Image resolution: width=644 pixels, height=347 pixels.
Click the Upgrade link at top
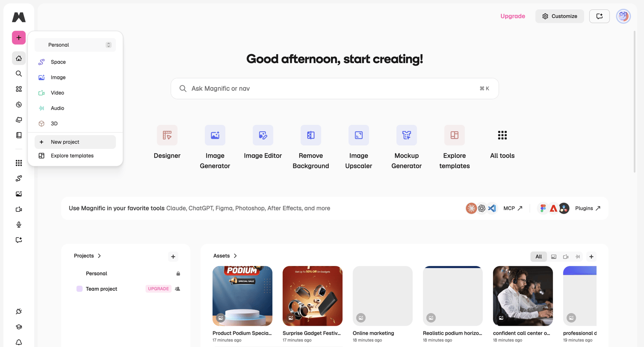tap(512, 16)
